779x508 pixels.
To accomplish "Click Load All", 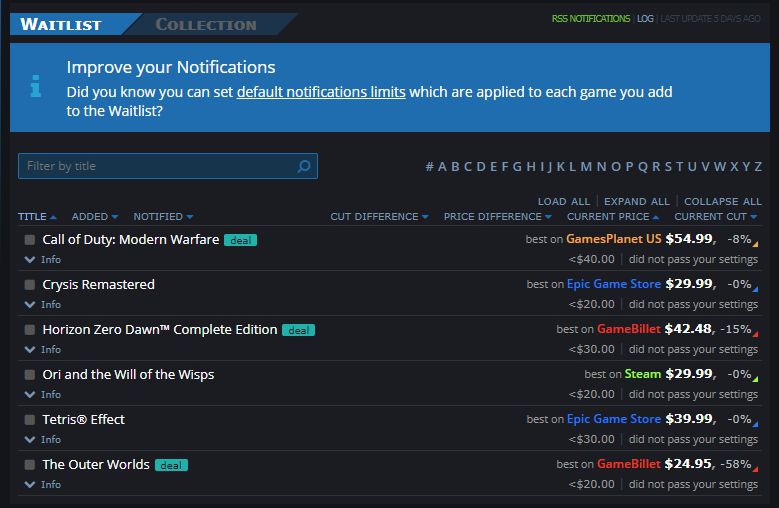I will click(x=564, y=202).
